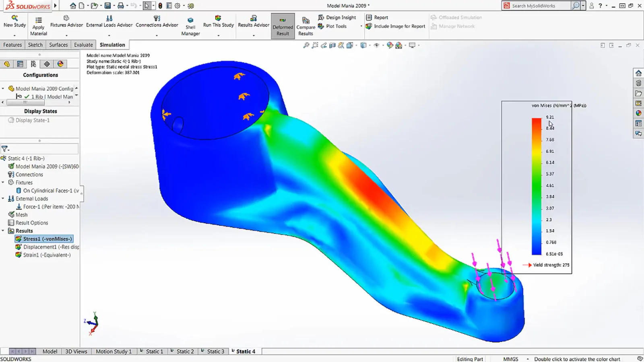Screen dimensions: 644x362
Task: Switch to the Sketch tab
Action: coord(35,45)
